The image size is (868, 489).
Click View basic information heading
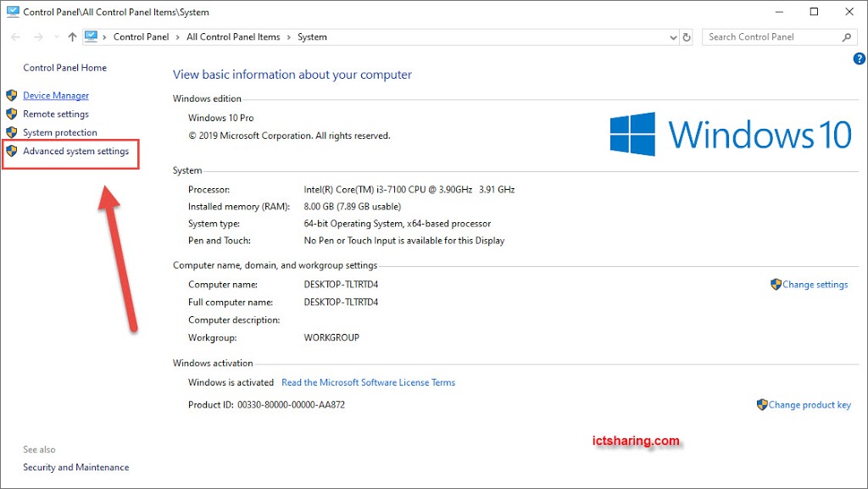[292, 75]
